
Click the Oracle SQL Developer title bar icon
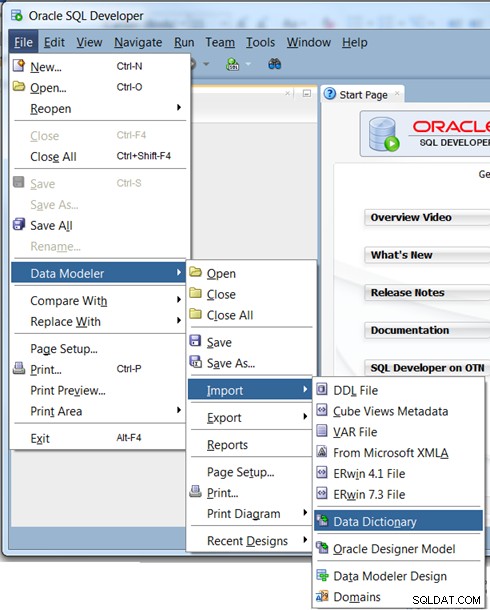click(x=17, y=16)
